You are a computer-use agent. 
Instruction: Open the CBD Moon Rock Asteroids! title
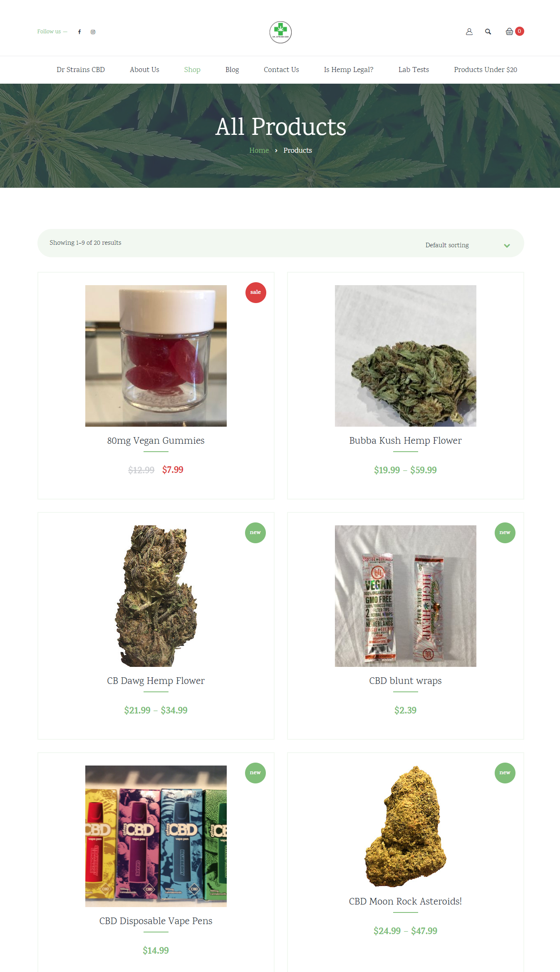pyautogui.click(x=406, y=901)
